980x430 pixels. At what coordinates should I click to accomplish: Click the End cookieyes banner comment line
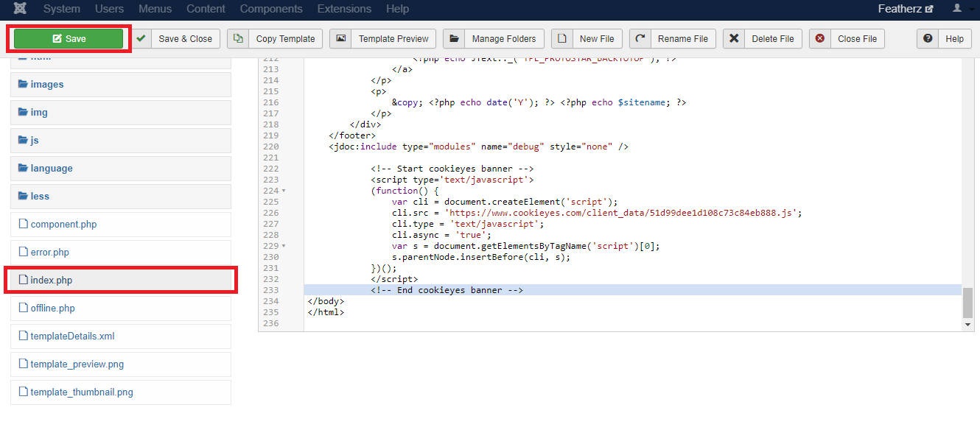(447, 290)
